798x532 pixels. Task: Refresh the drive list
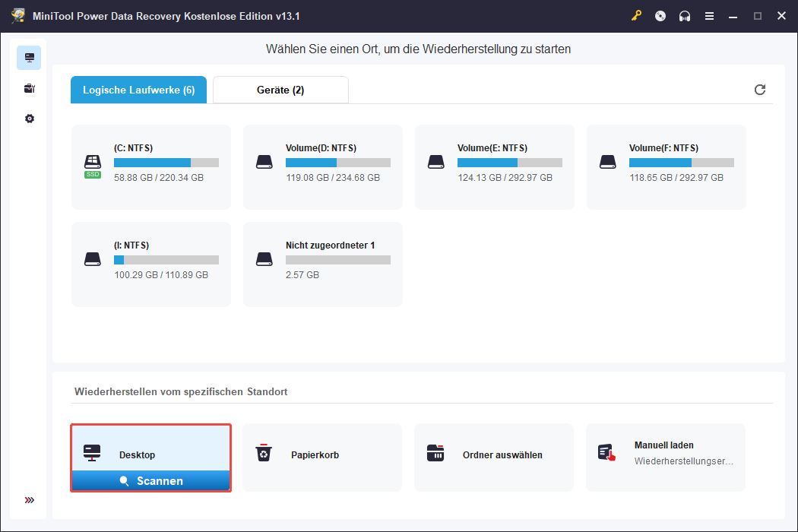pos(760,90)
